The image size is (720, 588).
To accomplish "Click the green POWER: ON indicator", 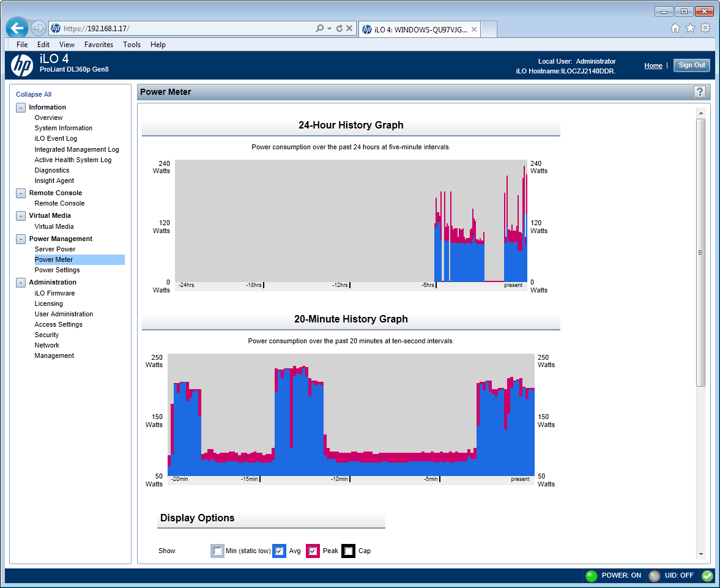I will coord(592,576).
